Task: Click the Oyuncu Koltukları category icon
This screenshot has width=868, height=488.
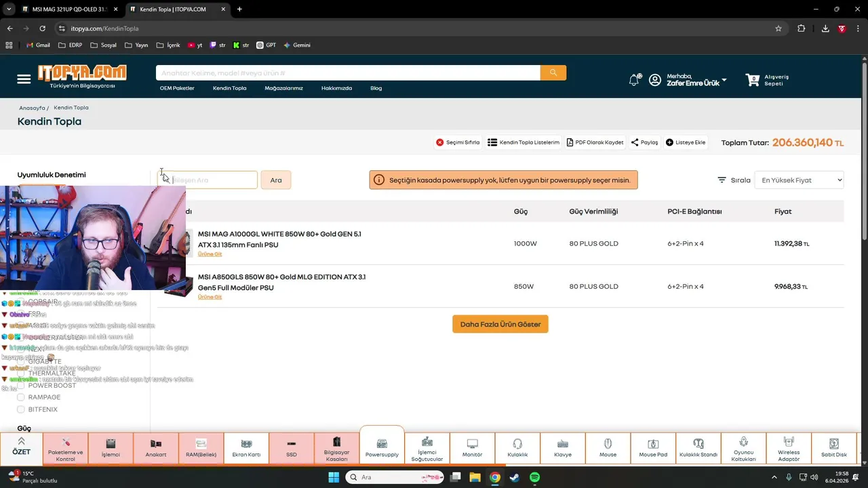Action: click(x=744, y=442)
